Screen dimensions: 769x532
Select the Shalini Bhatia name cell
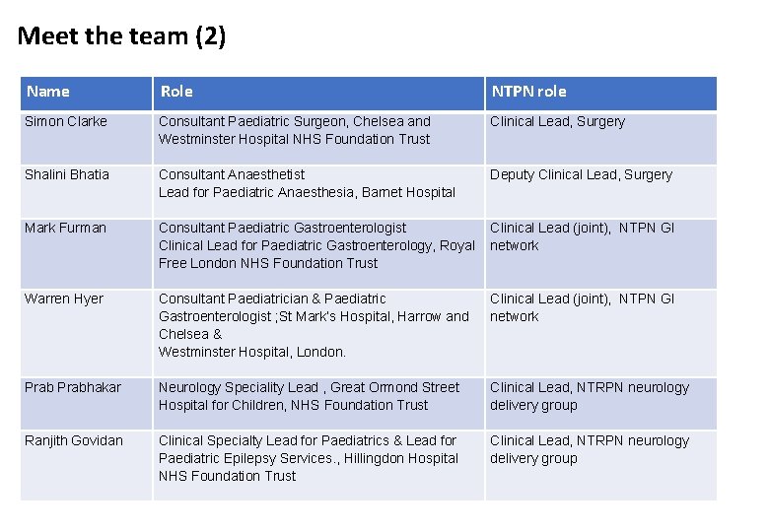[87, 191]
